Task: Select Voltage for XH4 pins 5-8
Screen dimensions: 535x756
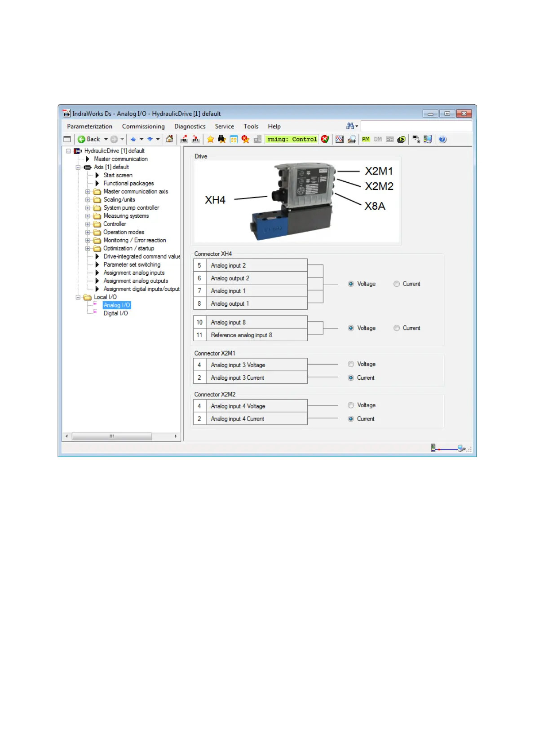Action: coord(351,284)
